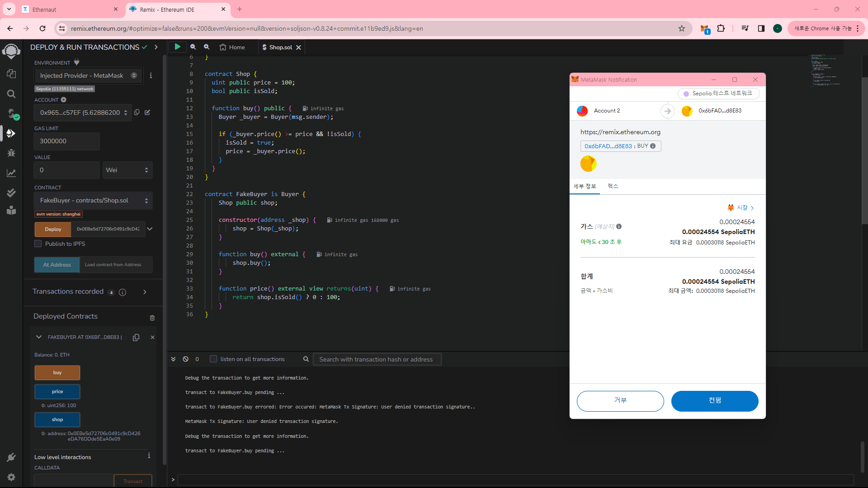This screenshot has height=488, width=868.
Task: Open Chrome extensions puzzle icon
Action: tap(721, 28)
